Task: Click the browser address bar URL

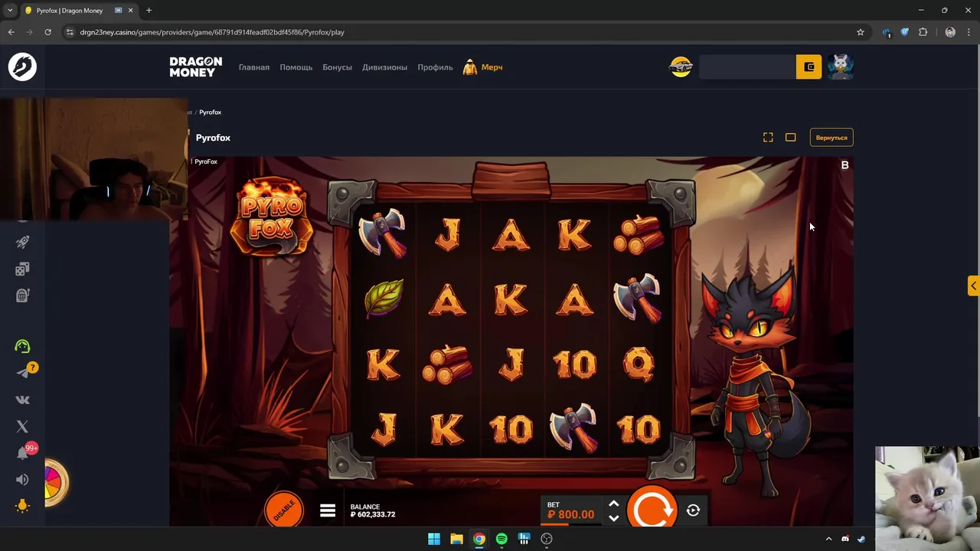Action: click(x=212, y=32)
